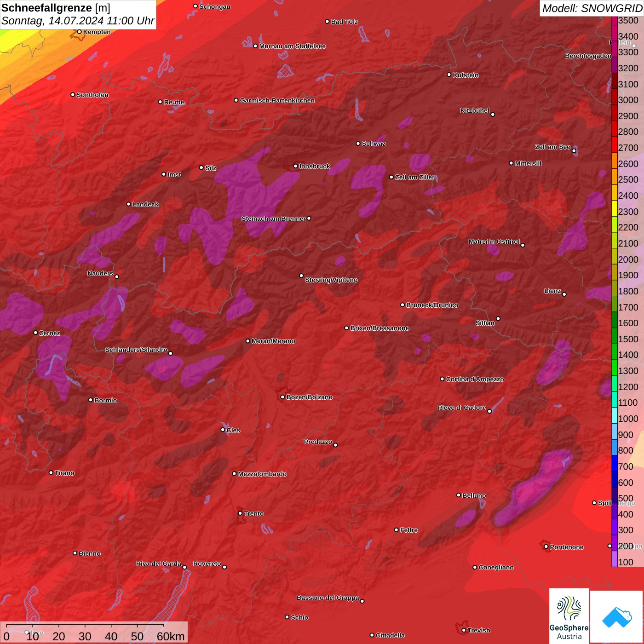This screenshot has width=644, height=644.
Task: Click the '3500' legend value
Action: coord(628,20)
